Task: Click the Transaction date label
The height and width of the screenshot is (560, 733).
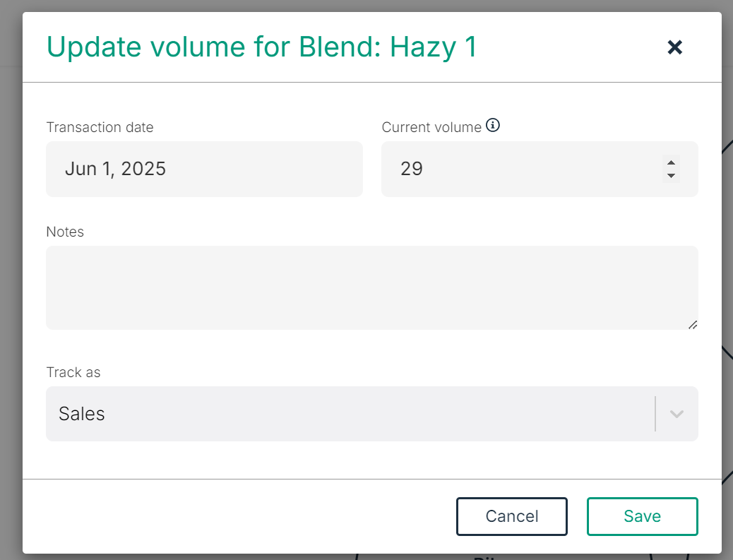Action: click(x=100, y=127)
